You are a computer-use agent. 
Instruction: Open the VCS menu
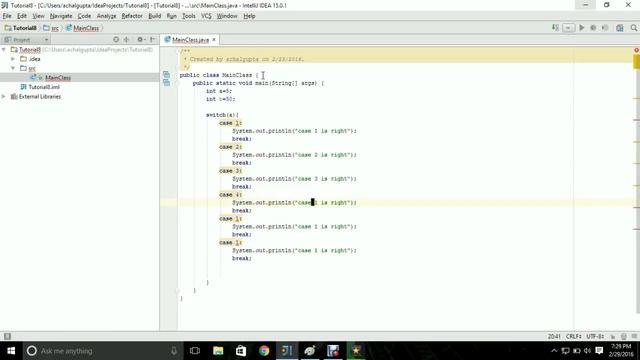206,16
